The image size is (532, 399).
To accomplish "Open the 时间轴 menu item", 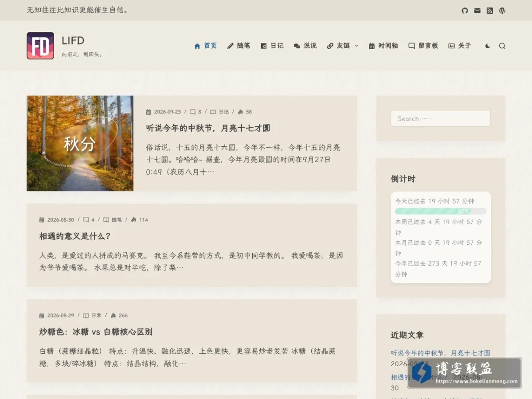I will (383, 46).
